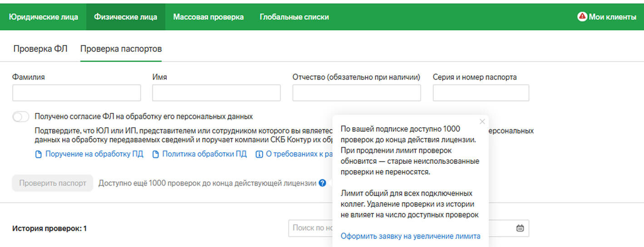Click the Серия и номер паспорта field

pyautogui.click(x=481, y=93)
